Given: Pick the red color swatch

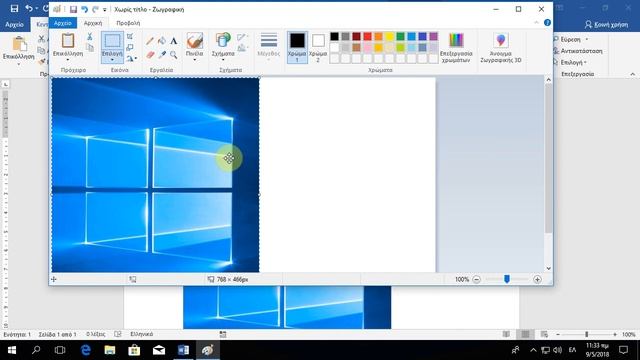Looking at the screenshot, I should point(367,37).
